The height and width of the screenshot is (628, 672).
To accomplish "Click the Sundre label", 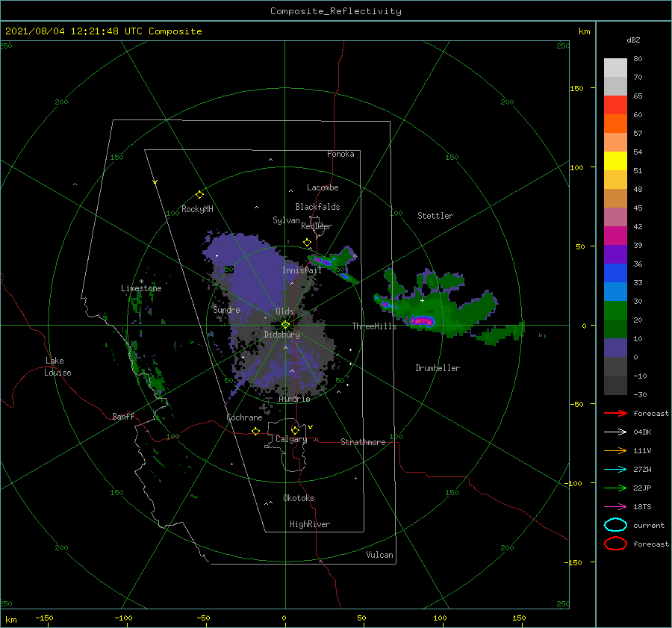I will point(226,309).
